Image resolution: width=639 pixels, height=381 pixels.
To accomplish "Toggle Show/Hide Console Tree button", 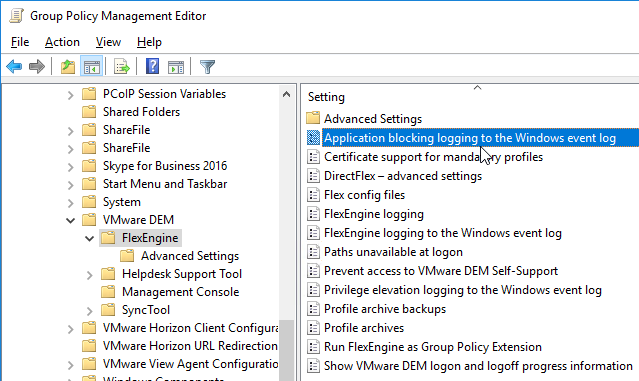I will coord(91,66).
